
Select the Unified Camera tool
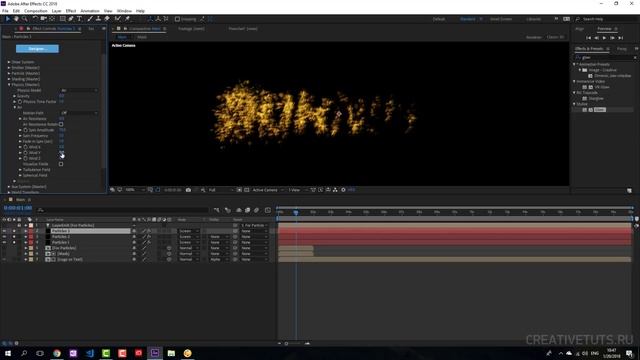point(43,19)
